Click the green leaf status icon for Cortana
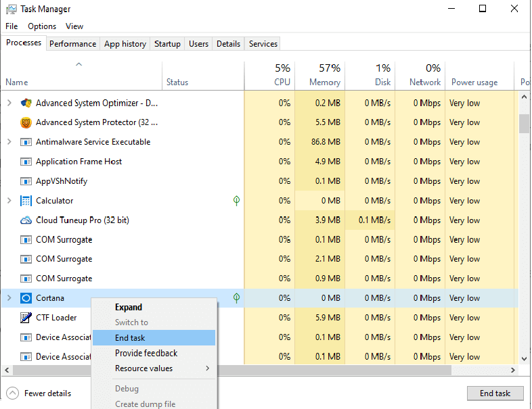 [236, 298]
